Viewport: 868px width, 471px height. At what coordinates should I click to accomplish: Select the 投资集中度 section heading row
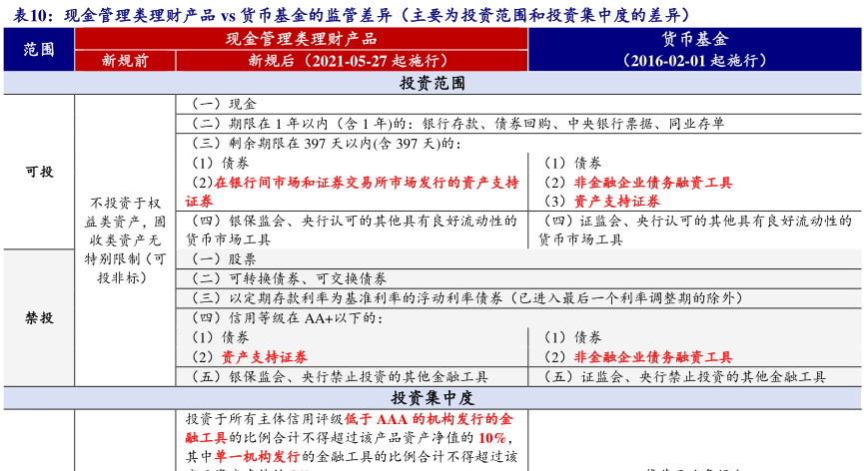pyautogui.click(x=433, y=397)
